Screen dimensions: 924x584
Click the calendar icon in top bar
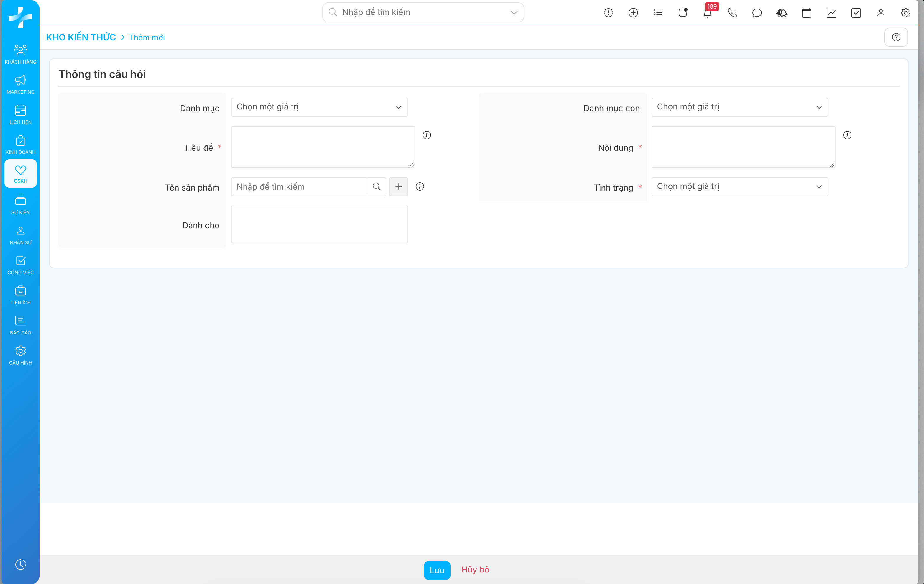click(x=806, y=13)
